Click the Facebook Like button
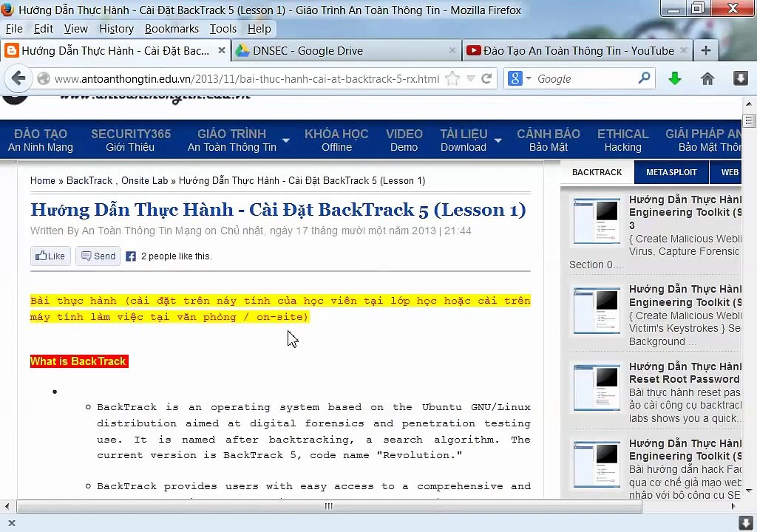757x532 pixels. tap(50, 256)
